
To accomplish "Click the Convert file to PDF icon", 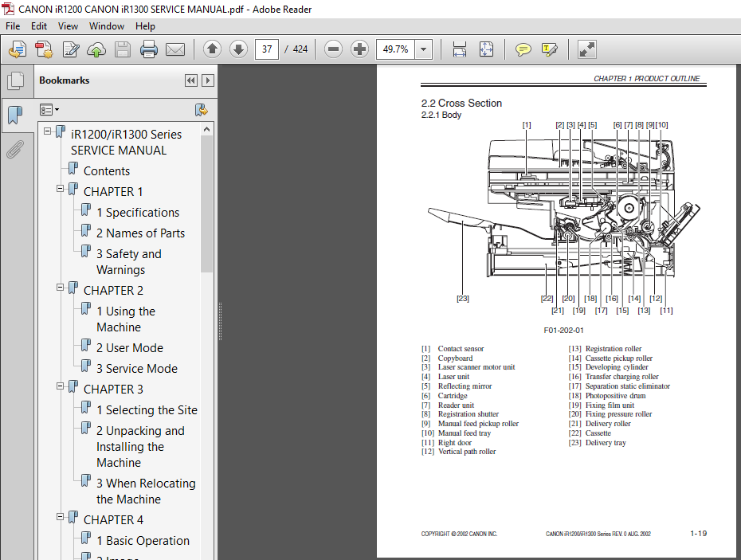I will (x=44, y=49).
